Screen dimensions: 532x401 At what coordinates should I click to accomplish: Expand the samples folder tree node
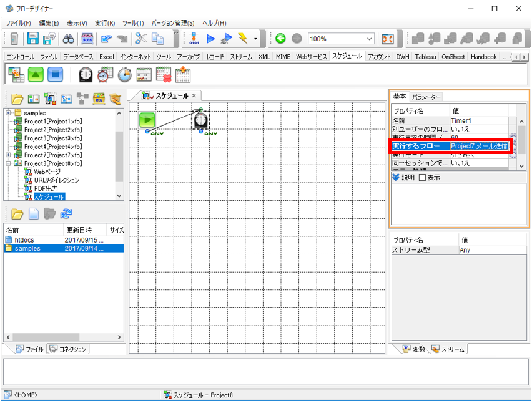[8, 113]
